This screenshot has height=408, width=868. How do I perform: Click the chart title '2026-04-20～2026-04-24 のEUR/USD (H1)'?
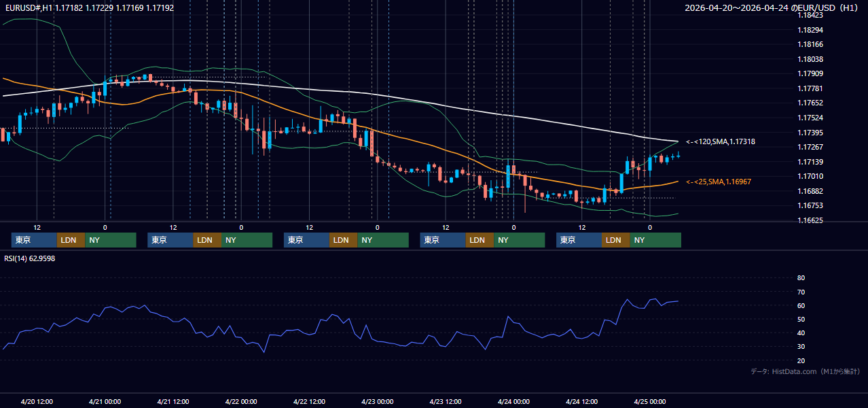tap(772, 7)
